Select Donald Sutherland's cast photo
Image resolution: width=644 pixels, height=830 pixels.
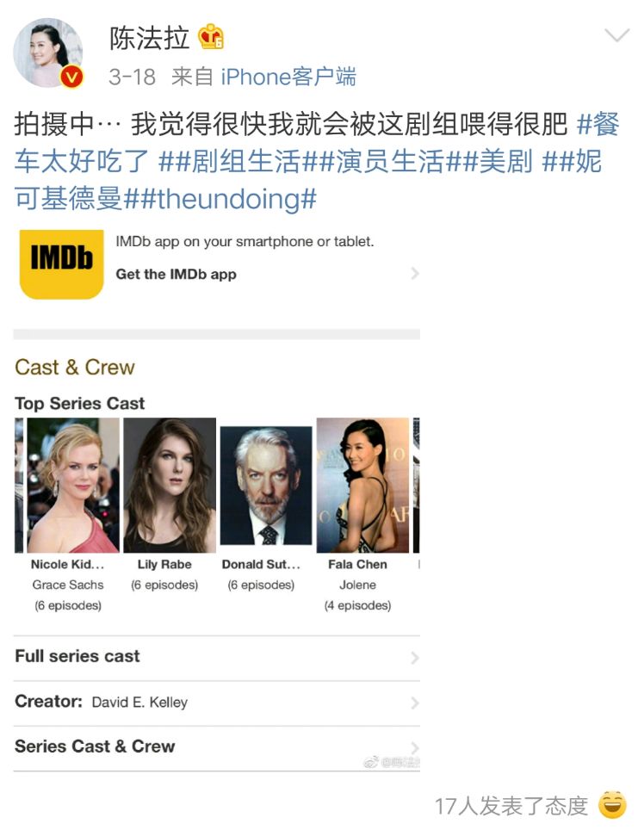(266, 486)
